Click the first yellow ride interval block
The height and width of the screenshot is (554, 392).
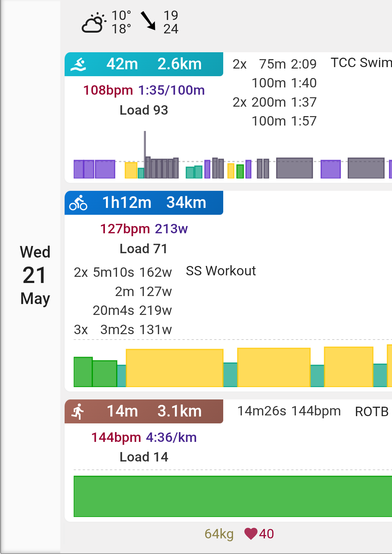[x=174, y=368]
